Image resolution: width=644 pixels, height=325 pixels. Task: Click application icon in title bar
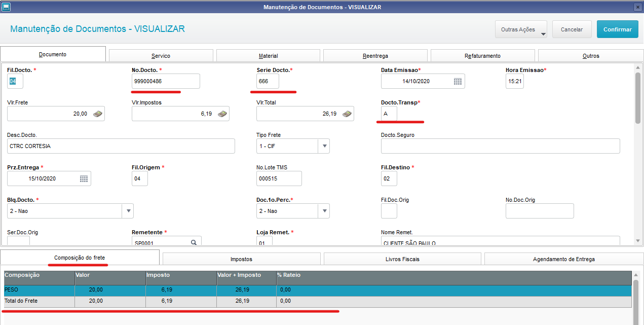[x=6, y=7]
